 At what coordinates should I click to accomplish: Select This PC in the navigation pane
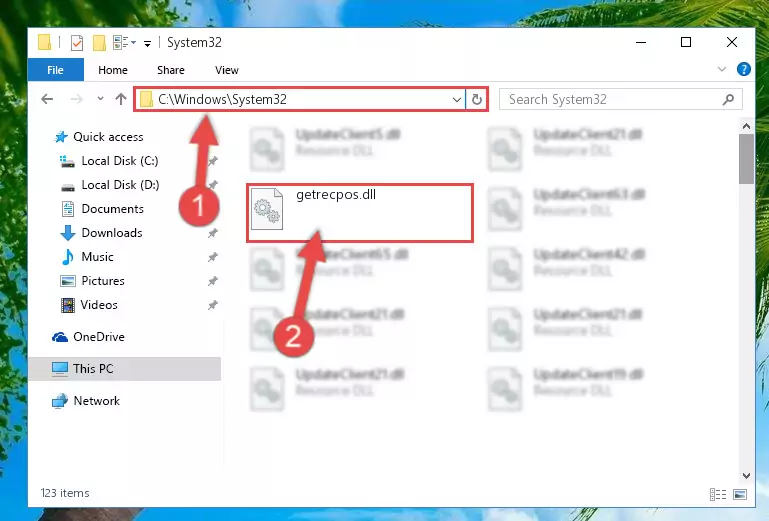point(93,369)
